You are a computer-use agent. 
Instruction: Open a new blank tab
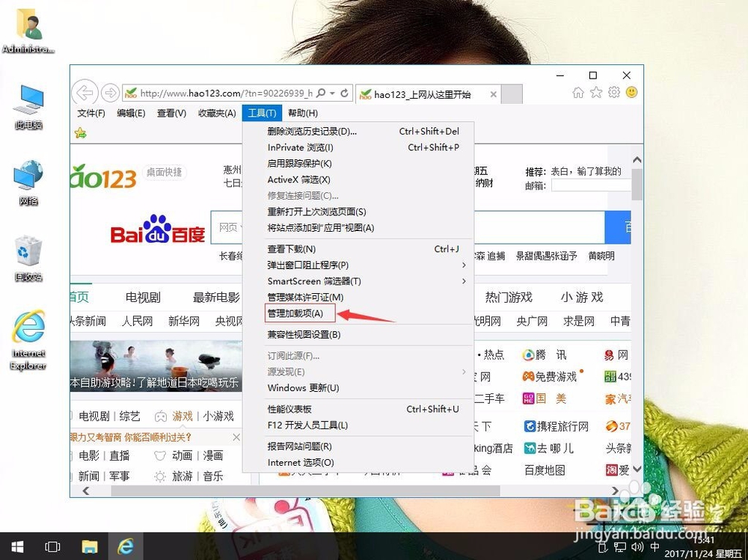[512, 94]
